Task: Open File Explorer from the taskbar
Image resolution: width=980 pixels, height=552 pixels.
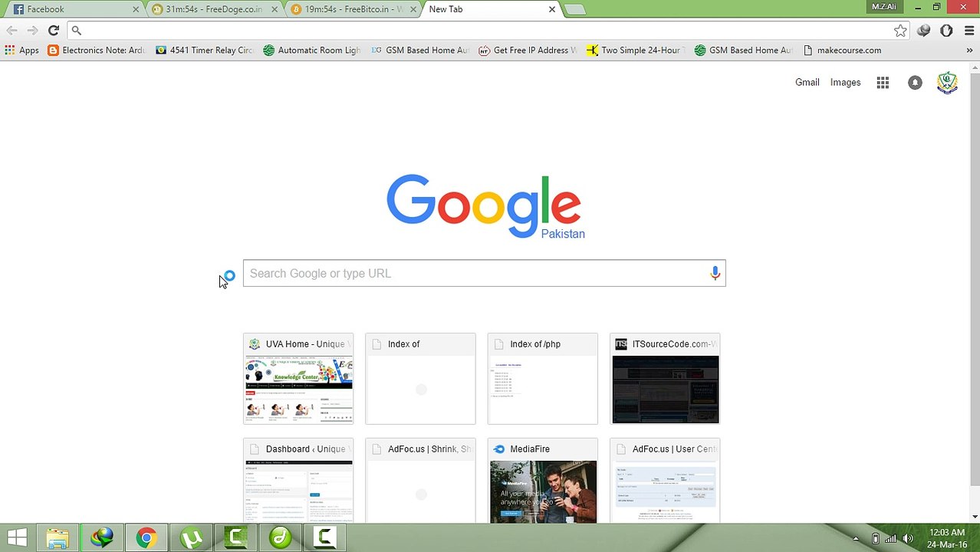Action: pyautogui.click(x=58, y=538)
